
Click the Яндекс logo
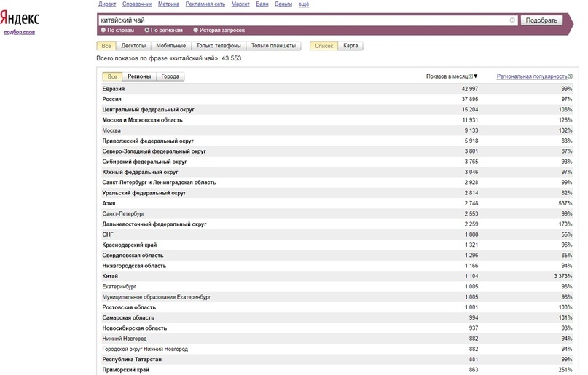coord(20,18)
